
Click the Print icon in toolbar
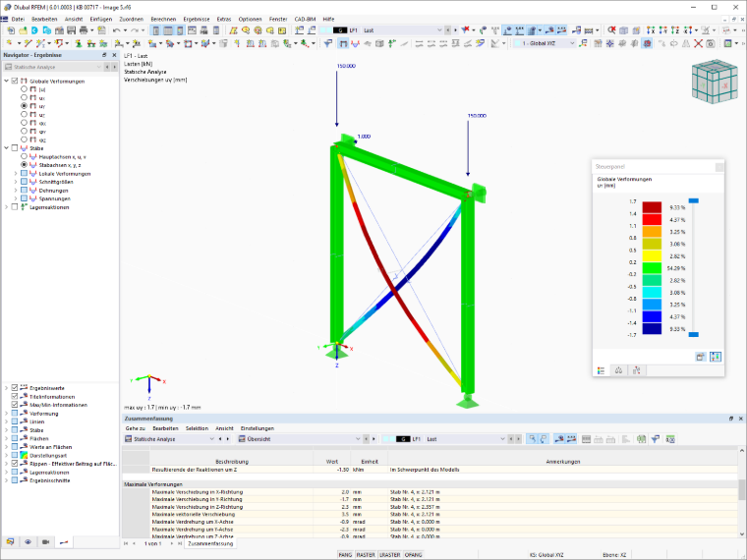pos(84,30)
